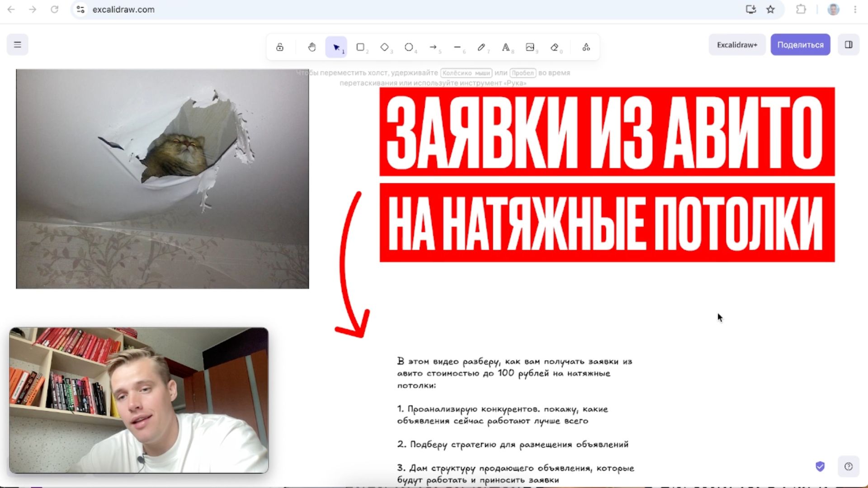Select the Ellipse tool

[409, 47]
